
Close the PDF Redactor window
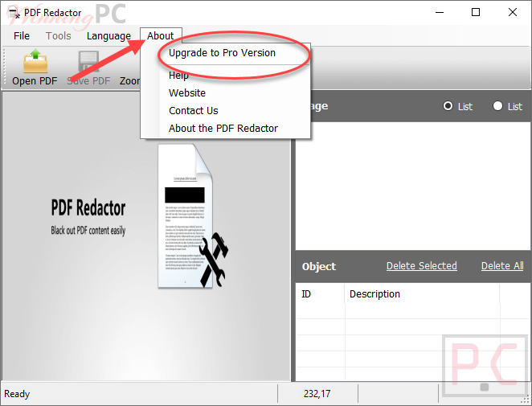(513, 13)
